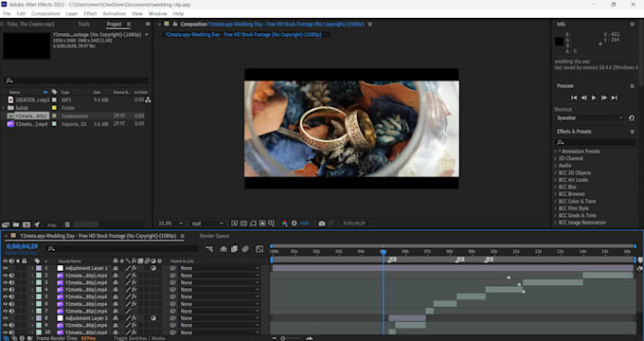
Task: Reset exposure in the composition viewer
Action: pos(295,224)
